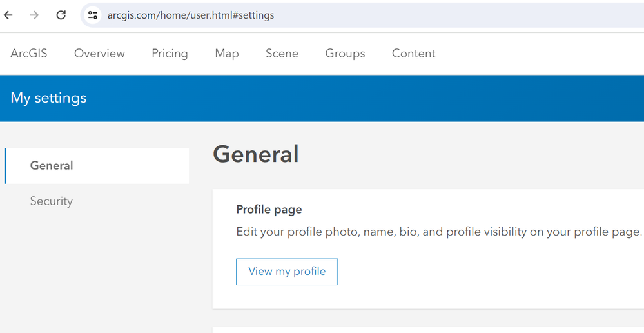
Task: Click the partially visible card below Profile page
Action: point(425,330)
